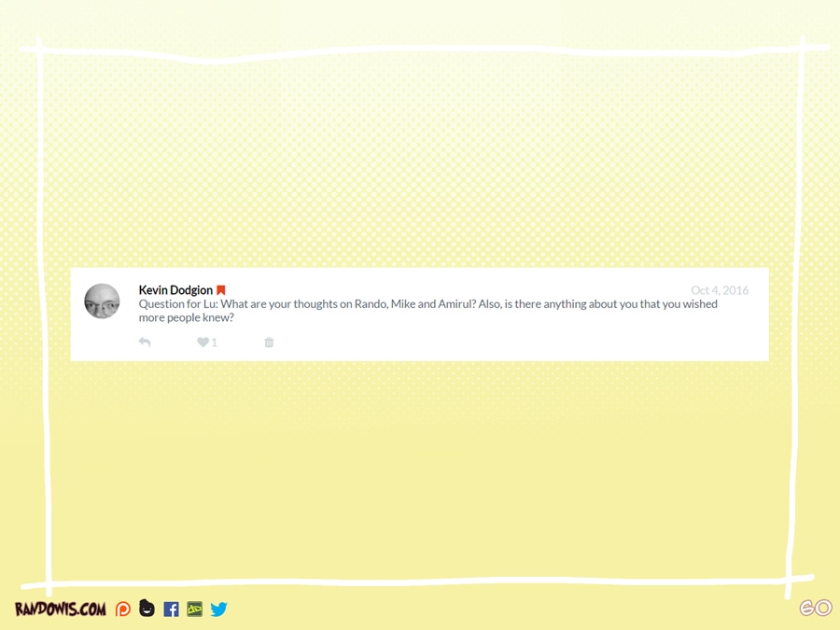
Task: Click the empty white space right of trash icon
Action: pos(513,343)
